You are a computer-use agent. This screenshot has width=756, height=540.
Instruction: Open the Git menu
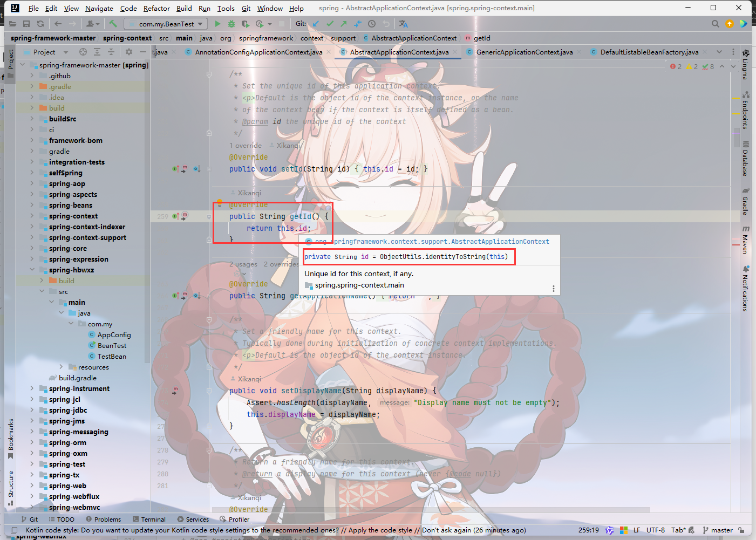click(246, 8)
